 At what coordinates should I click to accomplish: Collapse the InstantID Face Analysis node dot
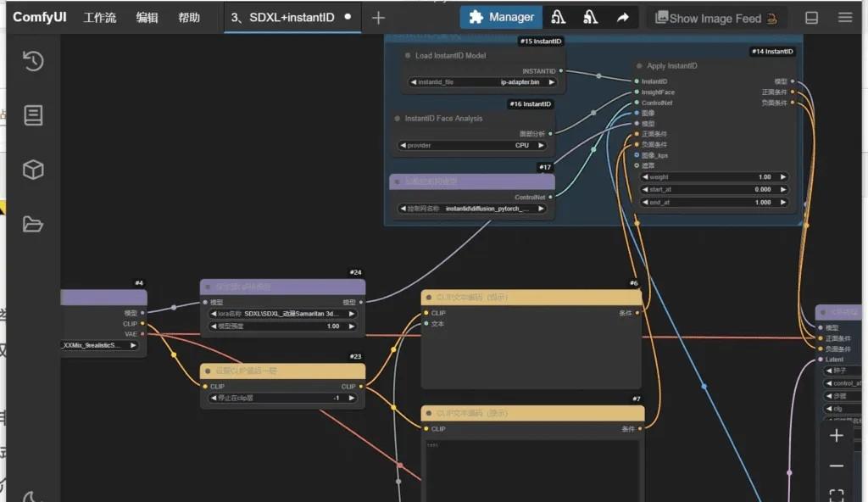397,119
